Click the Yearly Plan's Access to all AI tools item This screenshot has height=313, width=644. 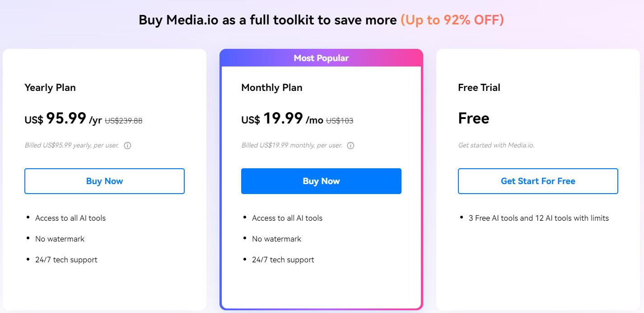point(70,218)
